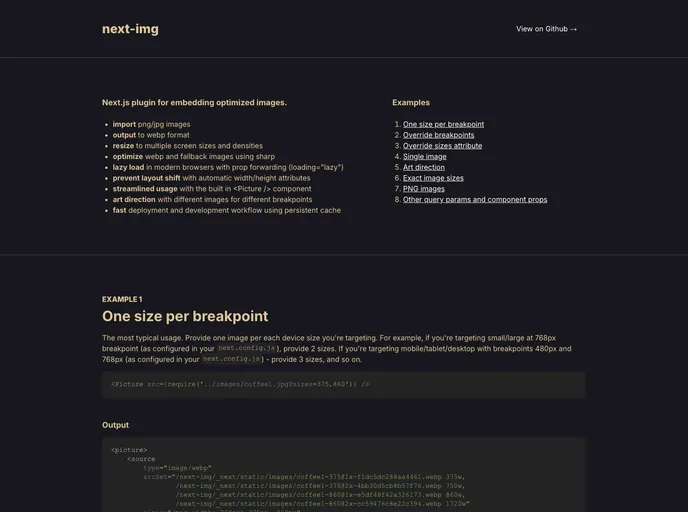688x512 pixels.
Task: Click the large One size per breakpoint heading
Action: [185, 316]
